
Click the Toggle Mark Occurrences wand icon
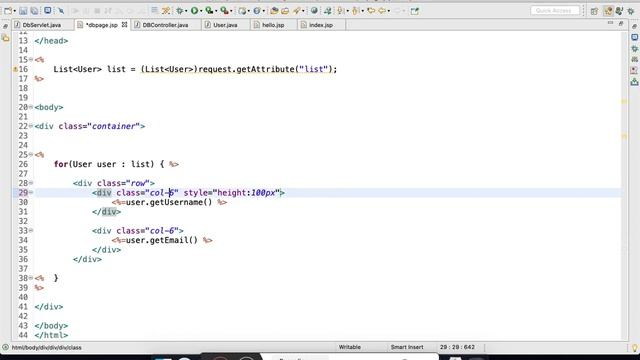pyautogui.click(x=166, y=11)
